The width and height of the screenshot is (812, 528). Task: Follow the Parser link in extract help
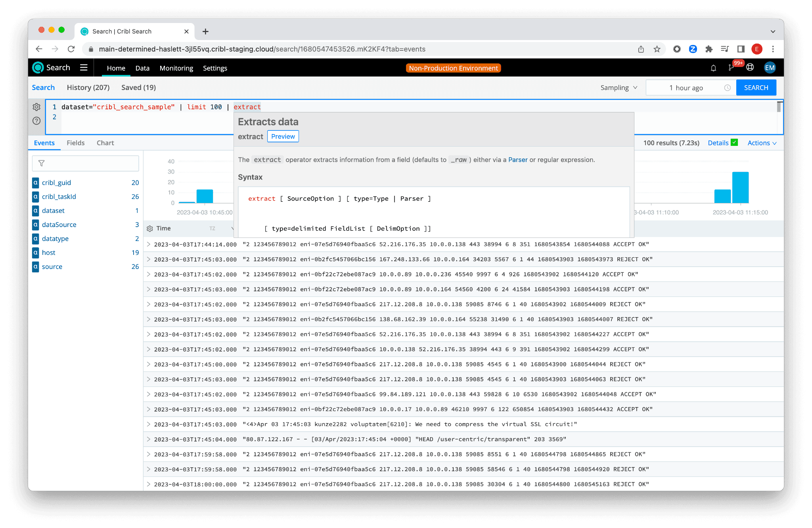click(517, 160)
